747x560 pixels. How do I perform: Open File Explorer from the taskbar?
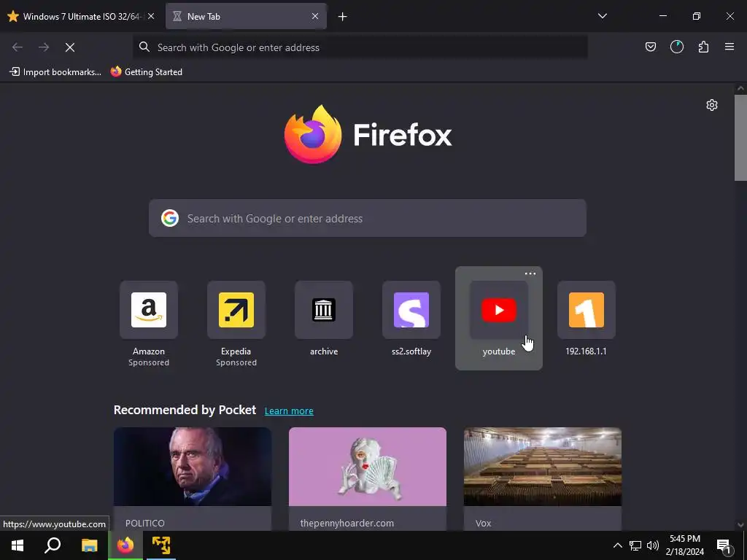[89, 545]
